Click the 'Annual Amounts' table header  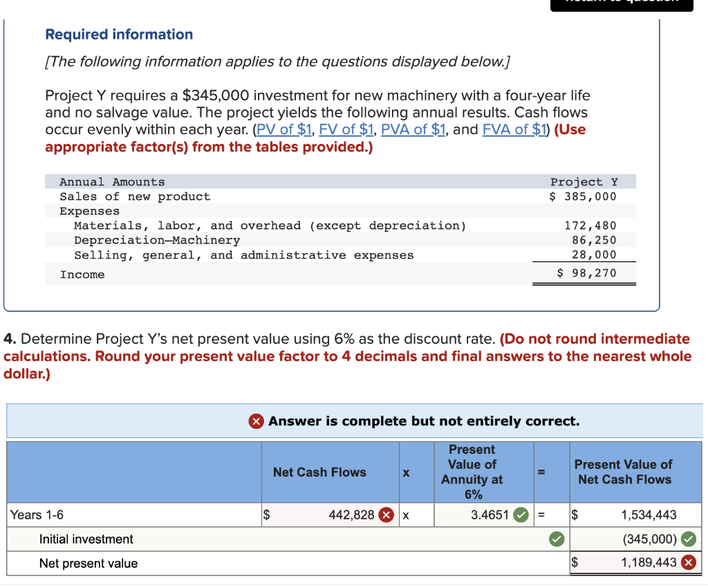113,182
